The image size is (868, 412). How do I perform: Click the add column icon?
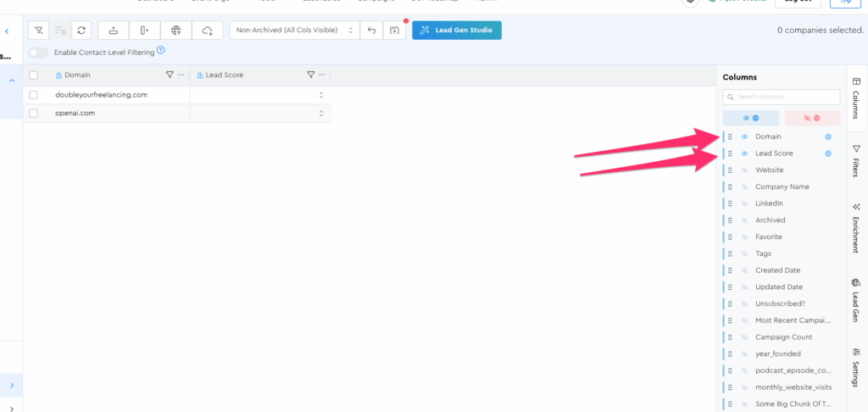pyautogui.click(x=144, y=31)
